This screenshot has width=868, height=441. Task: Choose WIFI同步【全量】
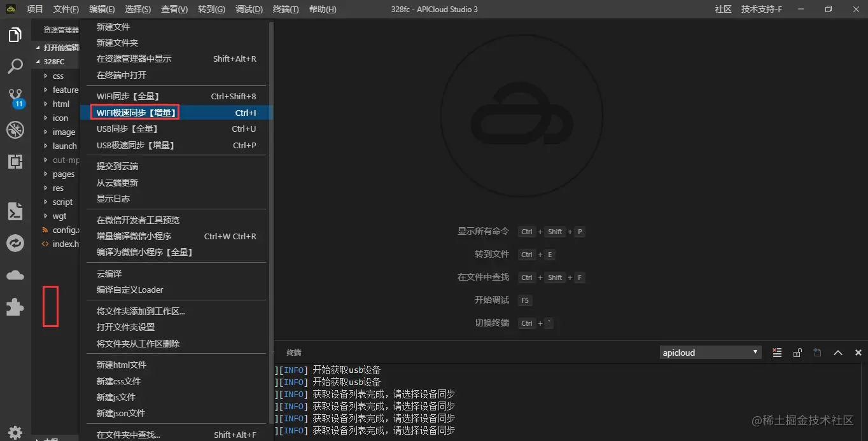[176, 96]
